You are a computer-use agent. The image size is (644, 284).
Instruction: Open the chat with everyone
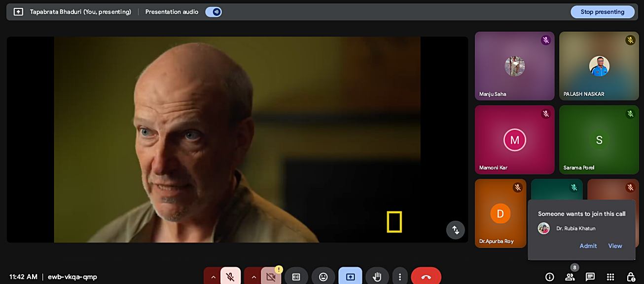(590, 277)
